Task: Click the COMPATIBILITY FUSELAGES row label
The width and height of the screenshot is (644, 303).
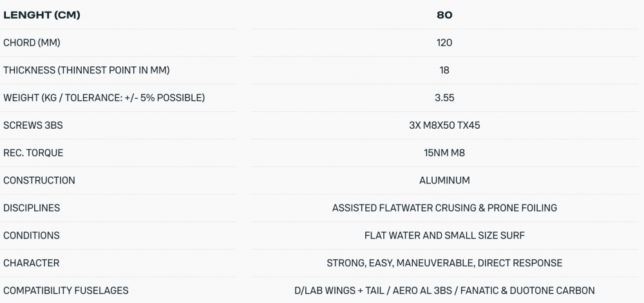Action: (66, 291)
